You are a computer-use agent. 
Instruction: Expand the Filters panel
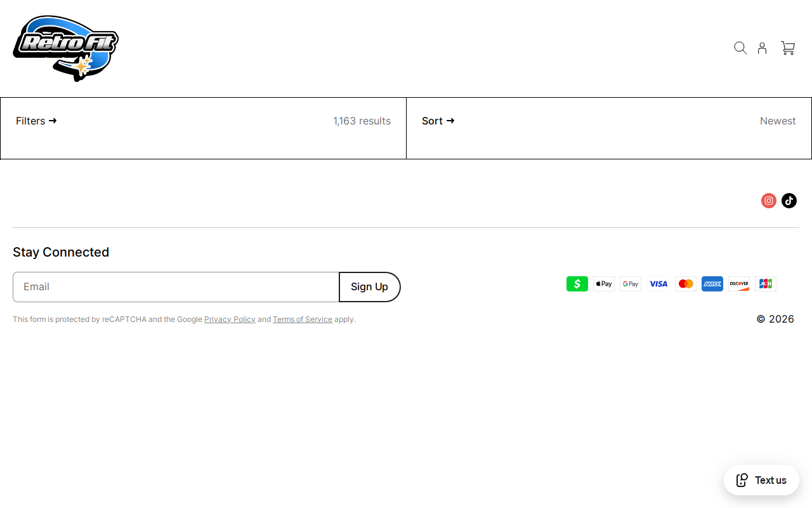click(x=36, y=121)
